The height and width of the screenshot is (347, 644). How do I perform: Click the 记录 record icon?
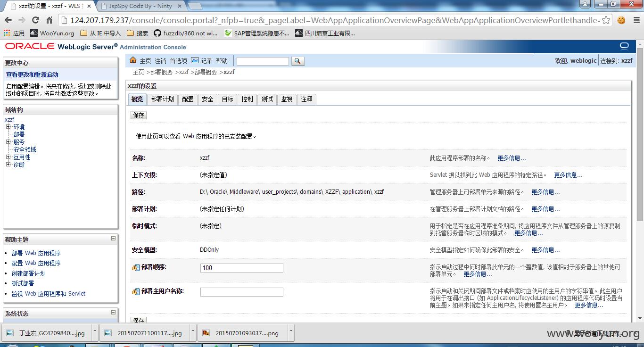click(x=195, y=60)
